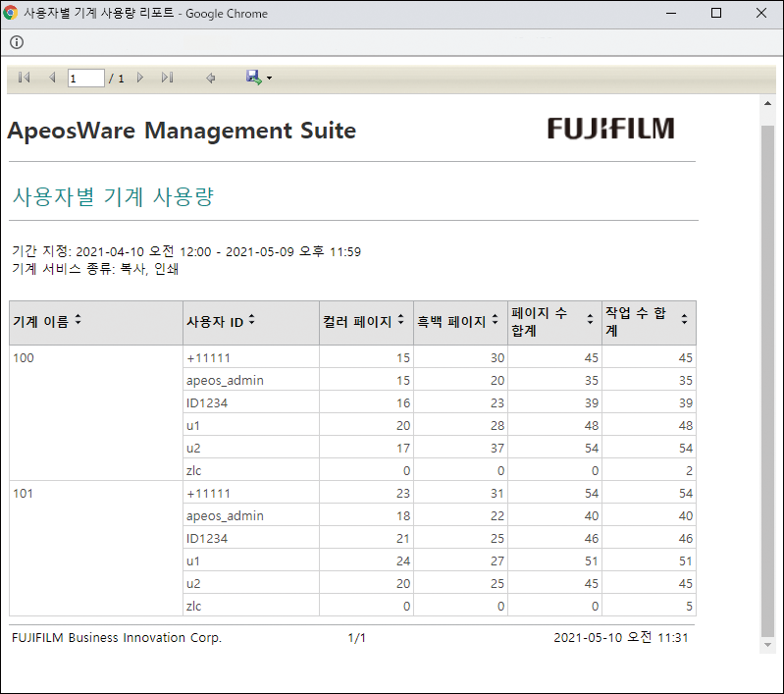The image size is (784, 694).
Task: Go to first page of the report
Action: pyautogui.click(x=25, y=78)
